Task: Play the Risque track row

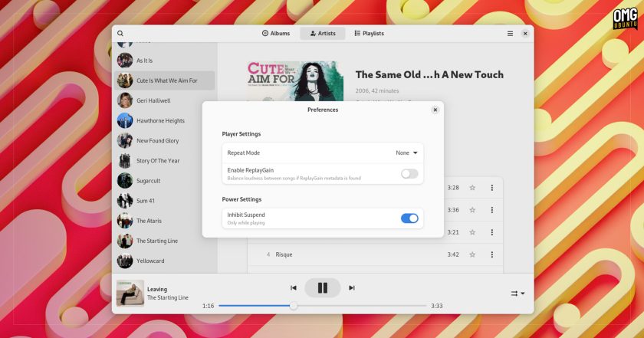Action: pyautogui.click(x=375, y=254)
